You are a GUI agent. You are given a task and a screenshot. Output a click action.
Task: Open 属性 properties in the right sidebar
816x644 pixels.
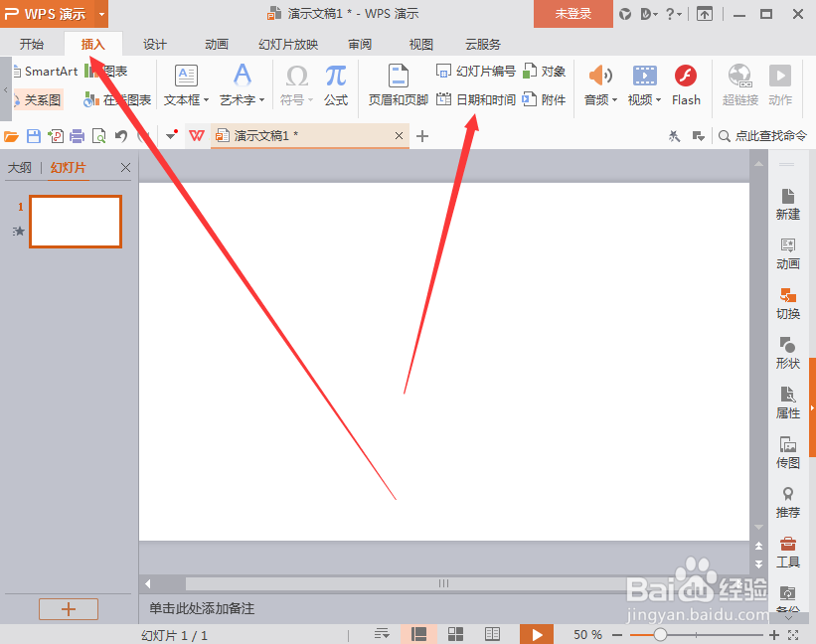tap(788, 403)
